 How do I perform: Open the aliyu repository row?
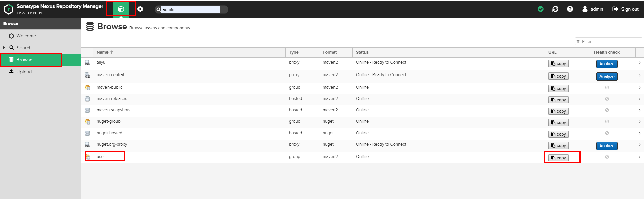click(x=362, y=64)
